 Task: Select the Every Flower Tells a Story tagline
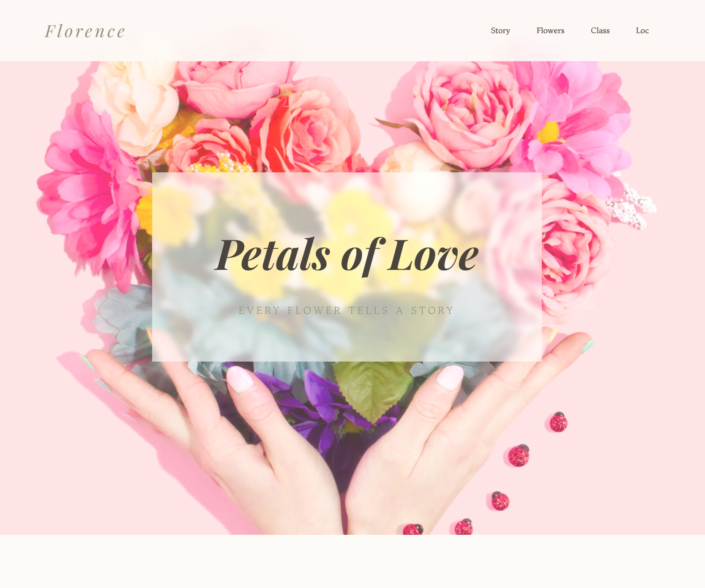pos(346,310)
